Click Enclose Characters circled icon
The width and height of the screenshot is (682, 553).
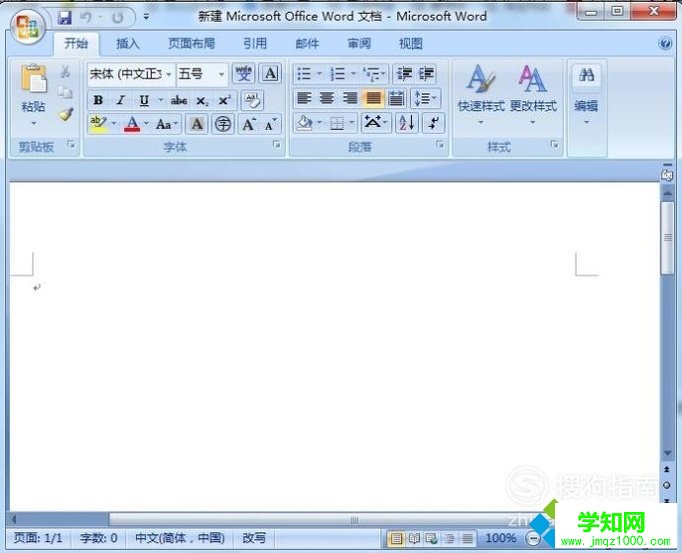point(223,124)
